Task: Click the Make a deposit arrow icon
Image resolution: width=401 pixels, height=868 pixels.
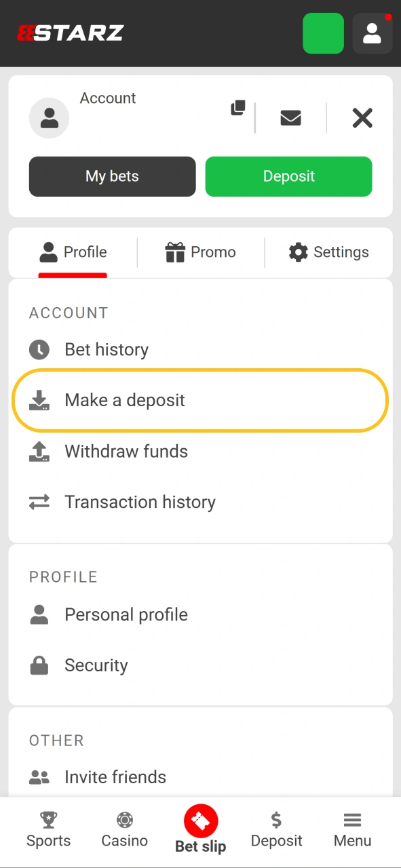Action: [x=39, y=400]
